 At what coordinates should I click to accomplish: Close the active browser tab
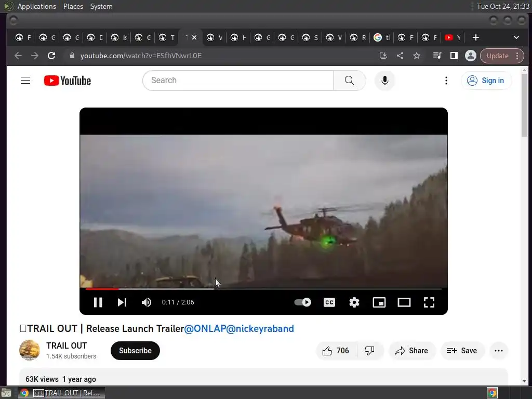coord(194,37)
